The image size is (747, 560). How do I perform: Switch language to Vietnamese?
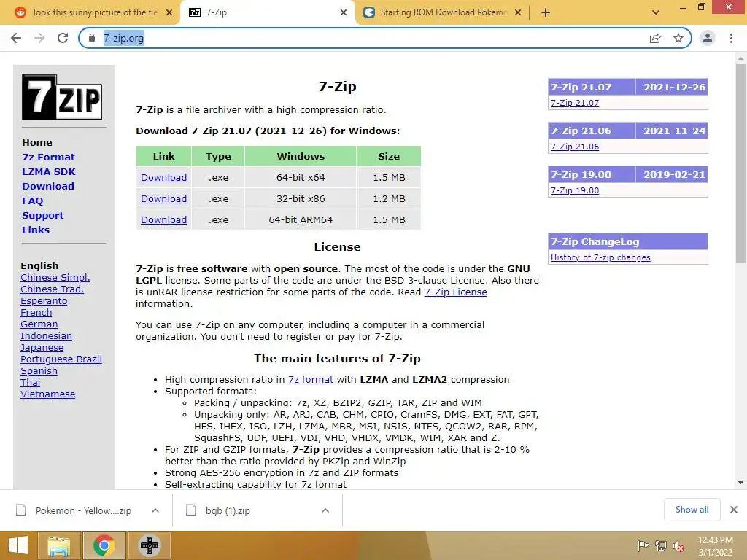coord(47,394)
